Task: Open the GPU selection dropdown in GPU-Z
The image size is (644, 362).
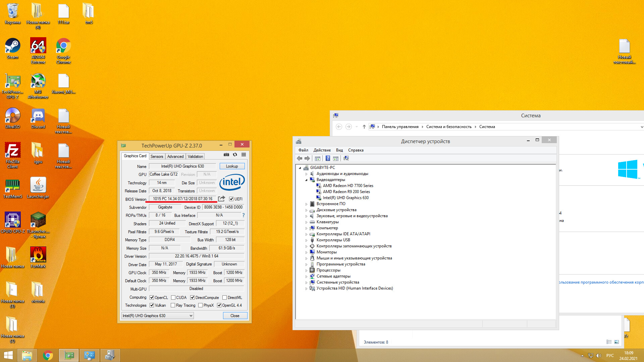Action: coord(157,316)
